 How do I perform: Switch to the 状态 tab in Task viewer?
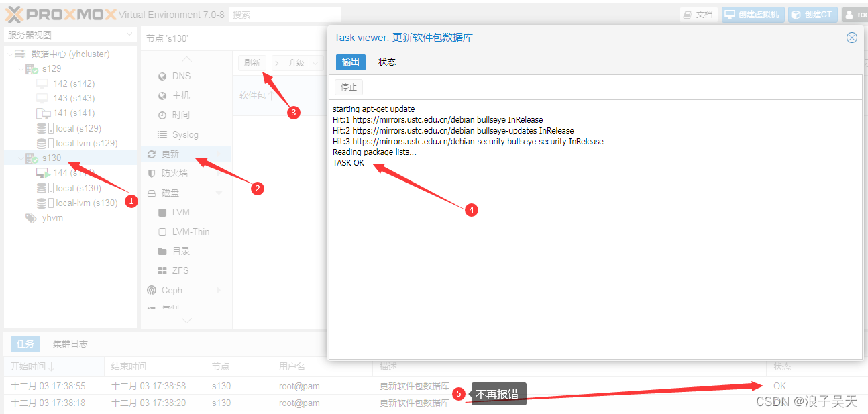click(x=387, y=62)
